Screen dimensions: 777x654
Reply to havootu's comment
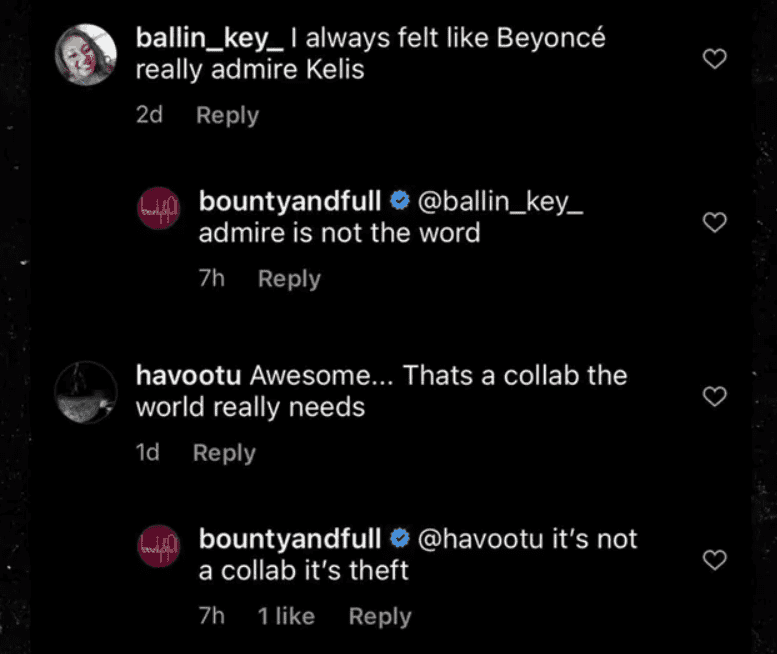224,453
